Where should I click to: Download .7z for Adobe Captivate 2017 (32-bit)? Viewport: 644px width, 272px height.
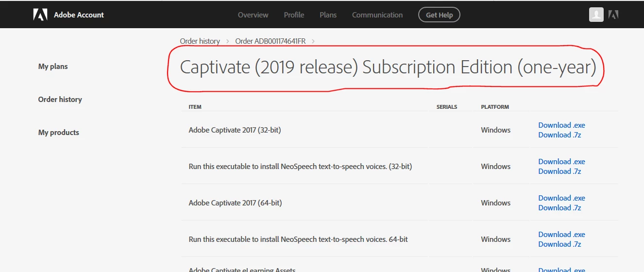(x=559, y=135)
